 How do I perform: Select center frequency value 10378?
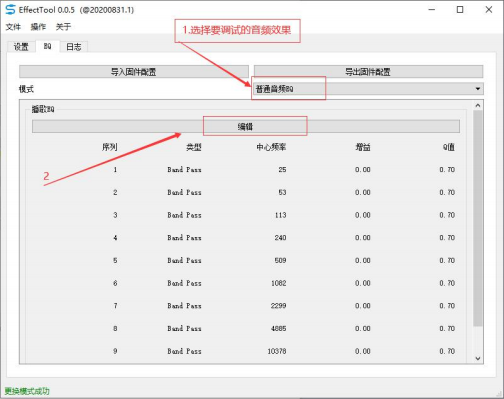coord(277,351)
